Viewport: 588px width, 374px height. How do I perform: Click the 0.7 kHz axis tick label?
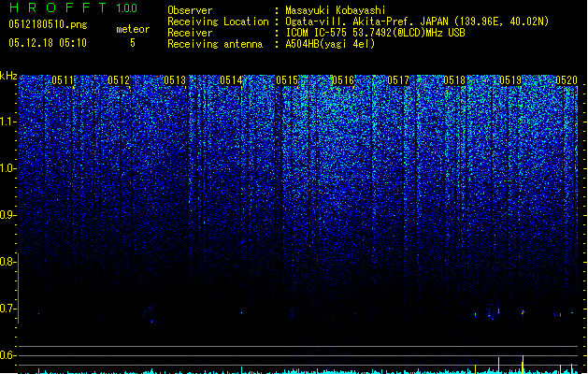pos(7,309)
